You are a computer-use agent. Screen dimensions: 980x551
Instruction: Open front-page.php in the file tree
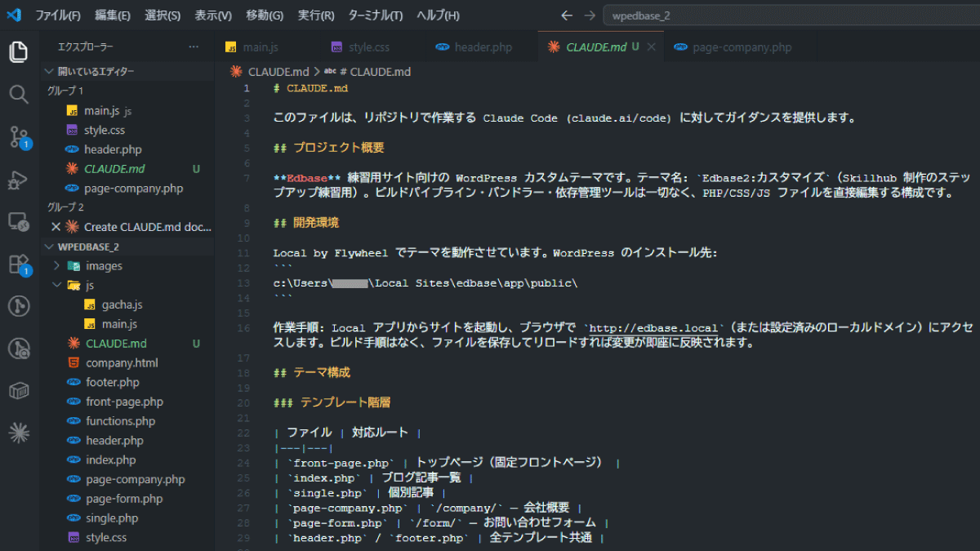[x=127, y=402]
